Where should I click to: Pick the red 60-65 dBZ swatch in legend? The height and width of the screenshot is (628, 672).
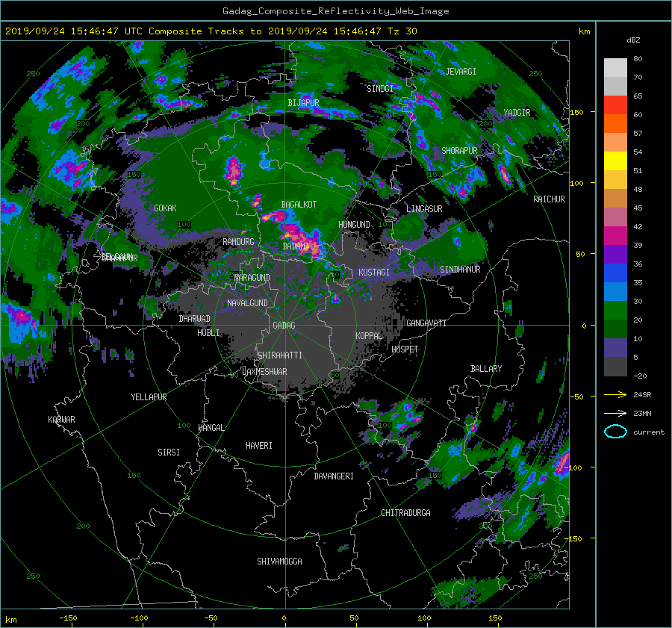tap(615, 105)
